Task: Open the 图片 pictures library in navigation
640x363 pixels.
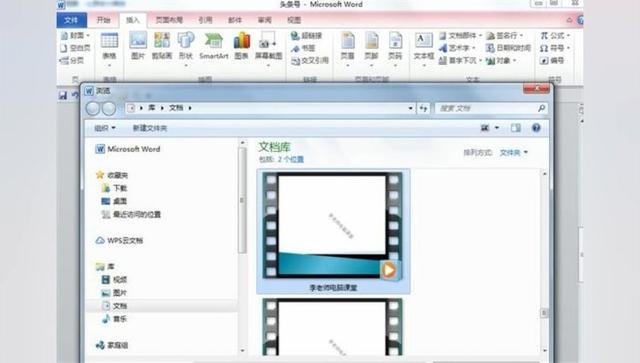Action: click(114, 293)
